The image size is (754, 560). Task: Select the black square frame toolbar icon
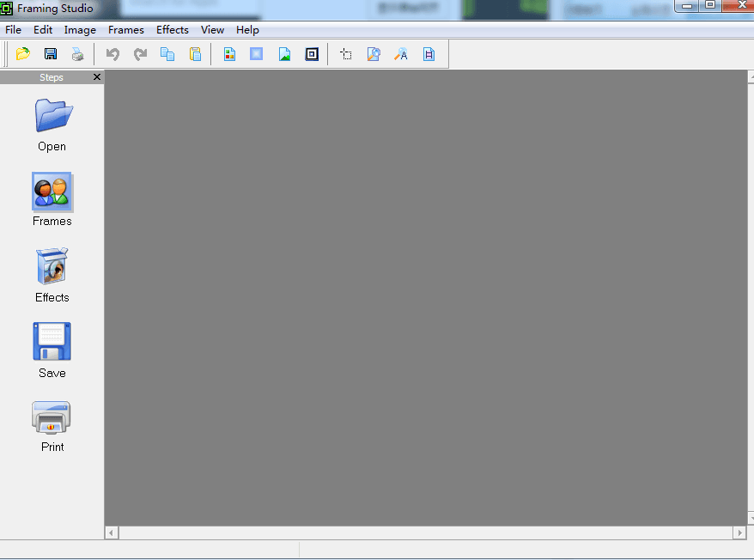(312, 54)
